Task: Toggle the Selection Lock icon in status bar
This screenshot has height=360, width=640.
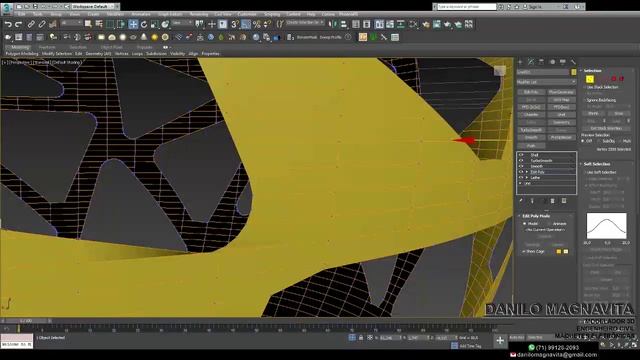Action: pyautogui.click(x=361, y=338)
